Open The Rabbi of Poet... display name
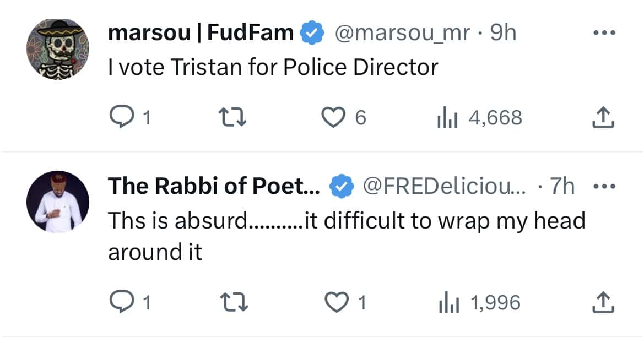This screenshot has width=644, height=337. [x=214, y=187]
